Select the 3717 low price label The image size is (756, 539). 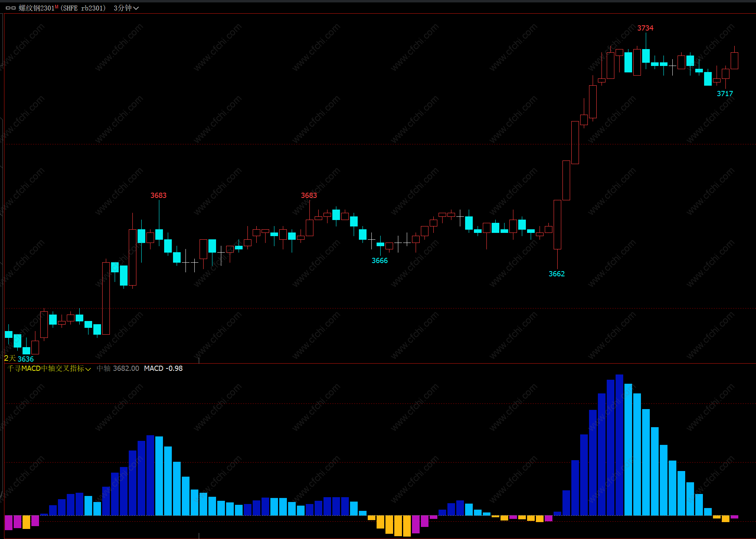(x=725, y=94)
